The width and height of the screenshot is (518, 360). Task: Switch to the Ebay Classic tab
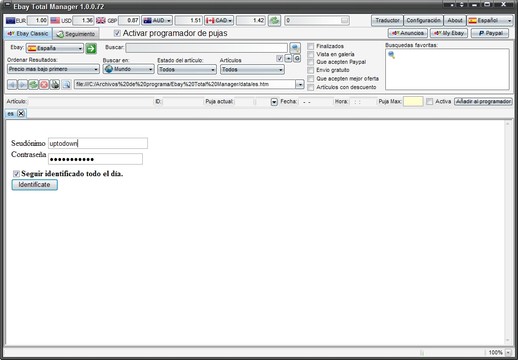tap(28, 34)
